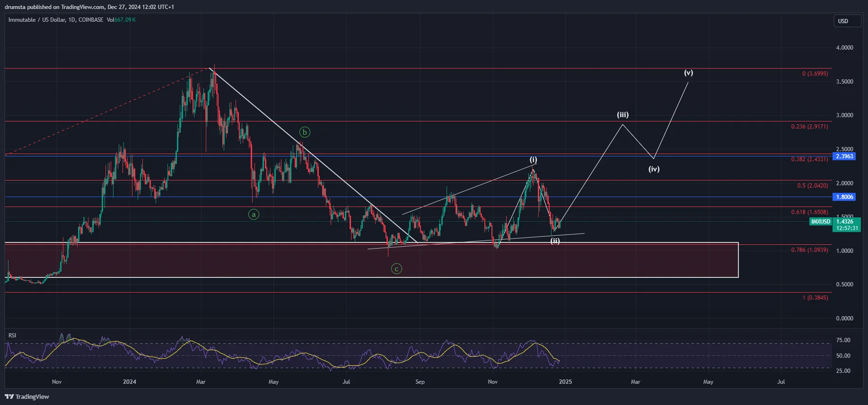Click the (ii) wave low label

(555, 241)
